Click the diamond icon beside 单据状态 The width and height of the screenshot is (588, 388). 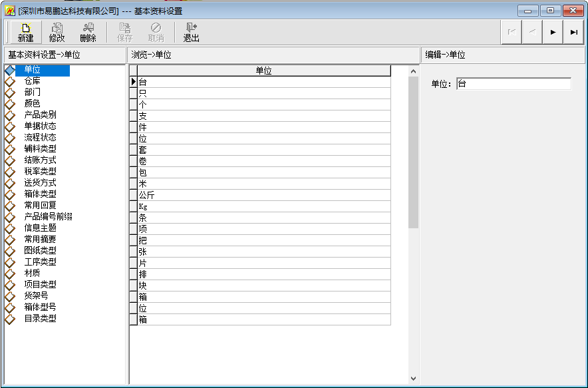pos(10,126)
